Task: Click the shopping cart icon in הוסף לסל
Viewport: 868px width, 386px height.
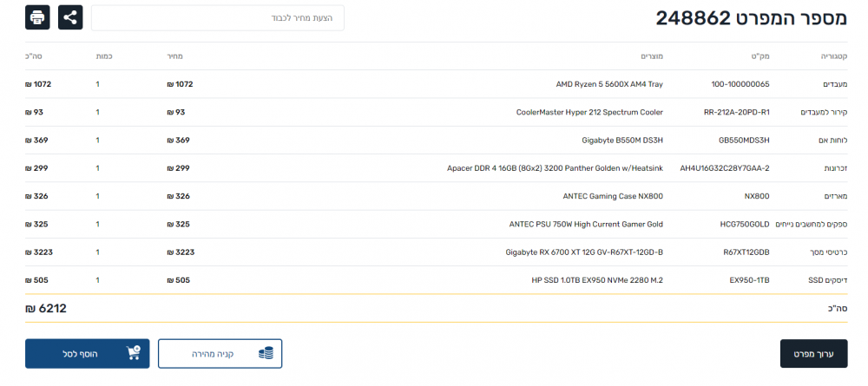Action: [x=134, y=353]
